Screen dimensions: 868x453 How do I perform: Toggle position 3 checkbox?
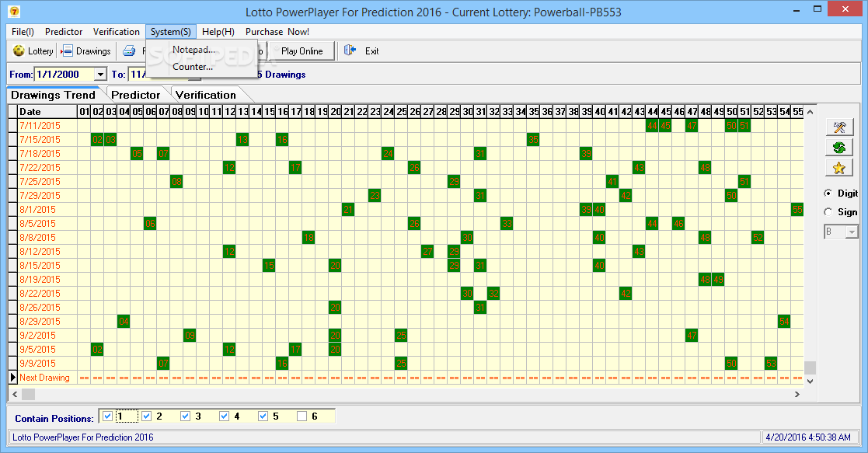coord(186,416)
